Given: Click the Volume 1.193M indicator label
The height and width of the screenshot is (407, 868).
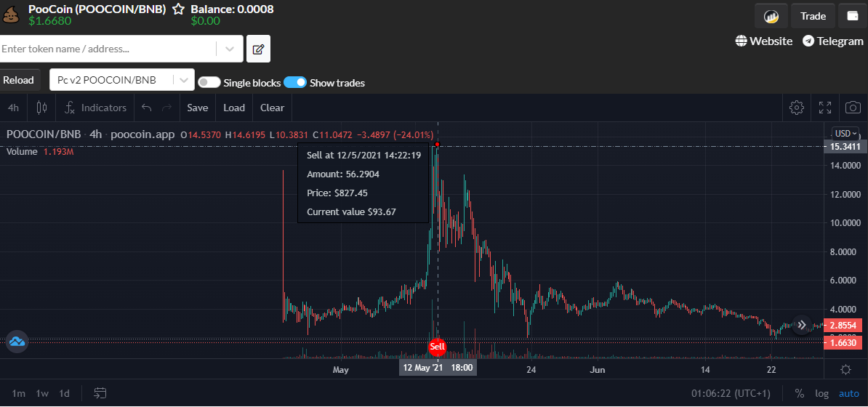Looking at the screenshot, I should coord(40,152).
